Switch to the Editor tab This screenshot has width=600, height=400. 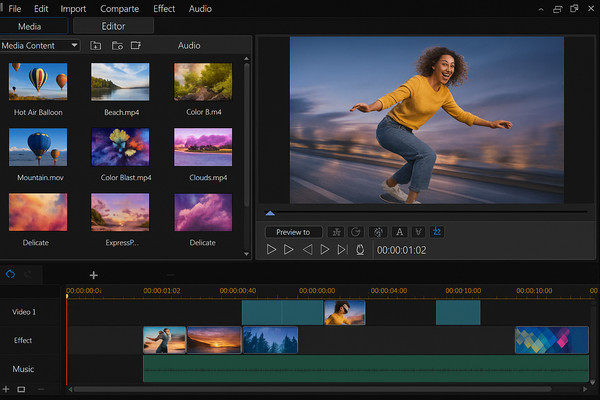pos(113,26)
